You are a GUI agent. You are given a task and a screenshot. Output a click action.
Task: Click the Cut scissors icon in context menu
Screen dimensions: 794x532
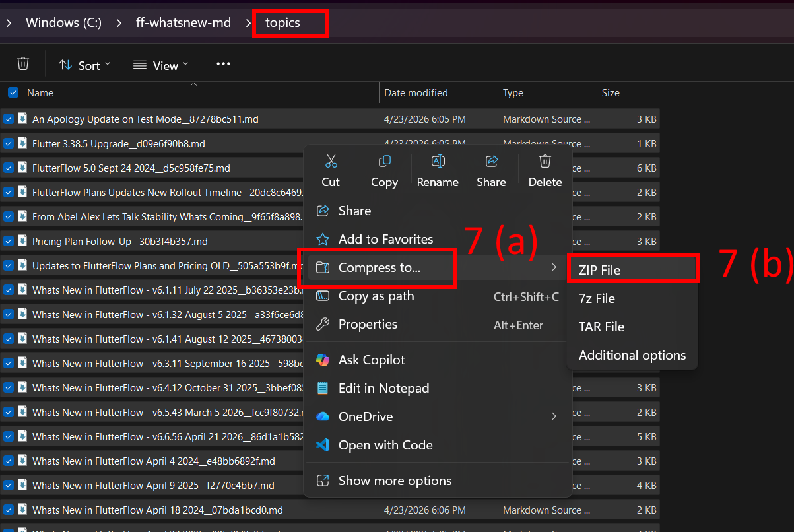pyautogui.click(x=331, y=161)
